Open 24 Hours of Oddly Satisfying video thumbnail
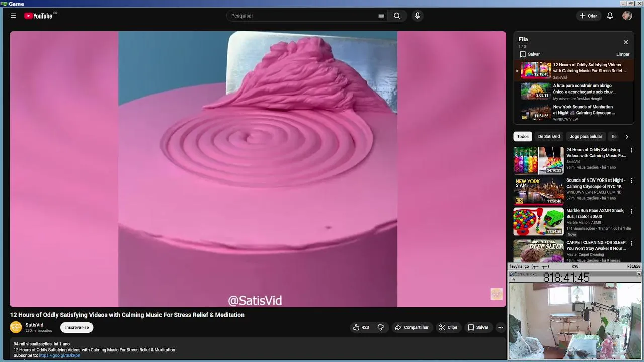Screen dimensions: 644x362 538,160
